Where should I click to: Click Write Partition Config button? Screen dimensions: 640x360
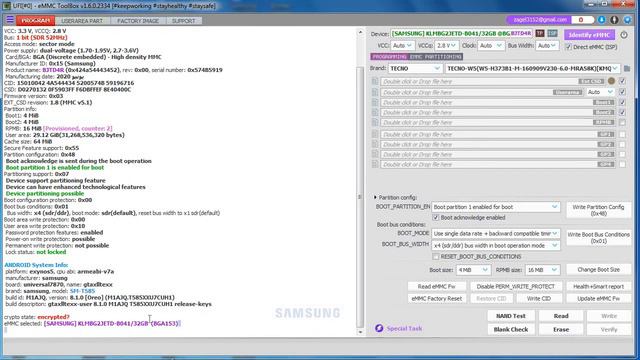(598, 210)
